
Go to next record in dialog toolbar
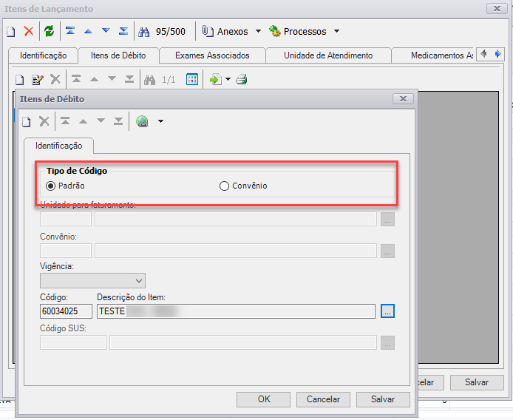(x=101, y=121)
